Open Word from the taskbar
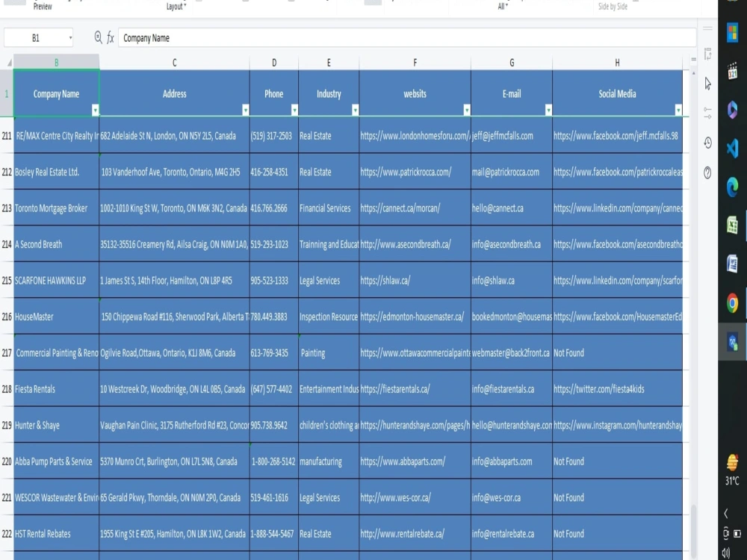Viewport: 747px width, 560px height. click(733, 264)
